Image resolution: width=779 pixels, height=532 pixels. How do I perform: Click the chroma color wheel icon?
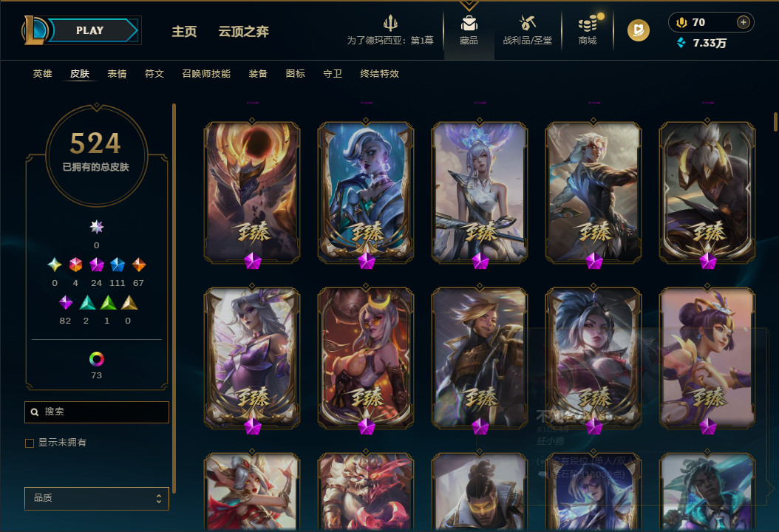click(x=96, y=358)
